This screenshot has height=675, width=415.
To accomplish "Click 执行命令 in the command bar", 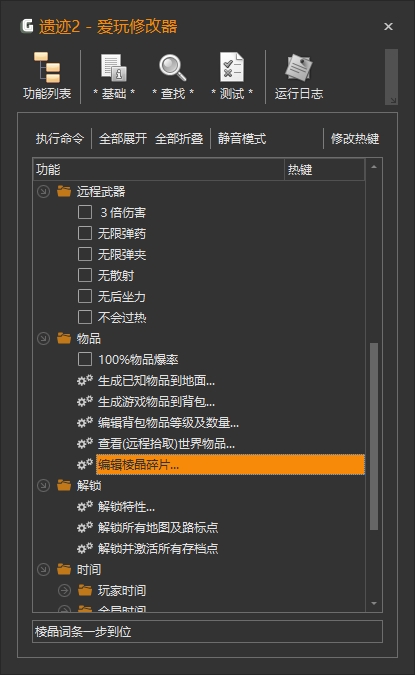I will (60, 139).
